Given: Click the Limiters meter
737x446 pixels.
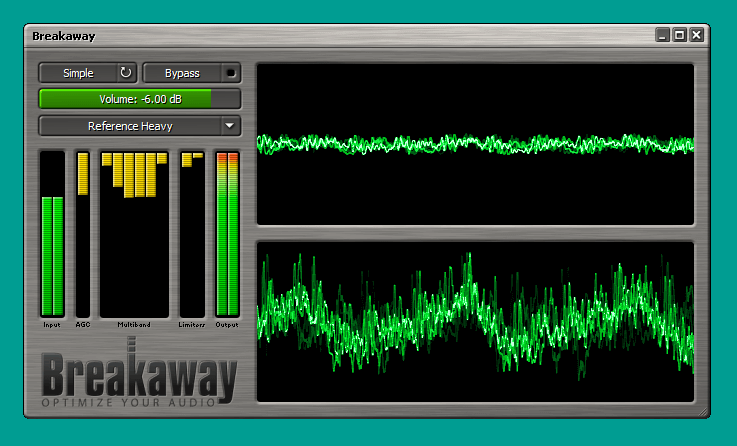Looking at the screenshot, I should 192,234.
